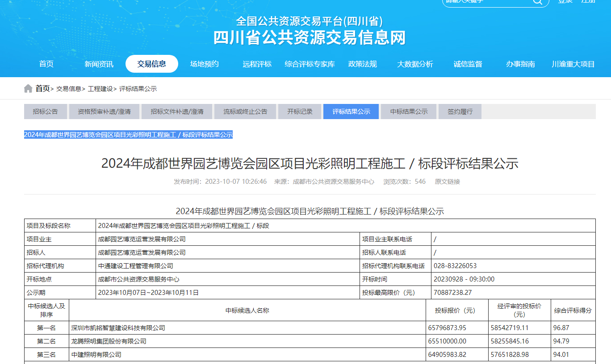611x364 pixels.
Task: Click the home icon in breadcrumb
Action: point(29,88)
